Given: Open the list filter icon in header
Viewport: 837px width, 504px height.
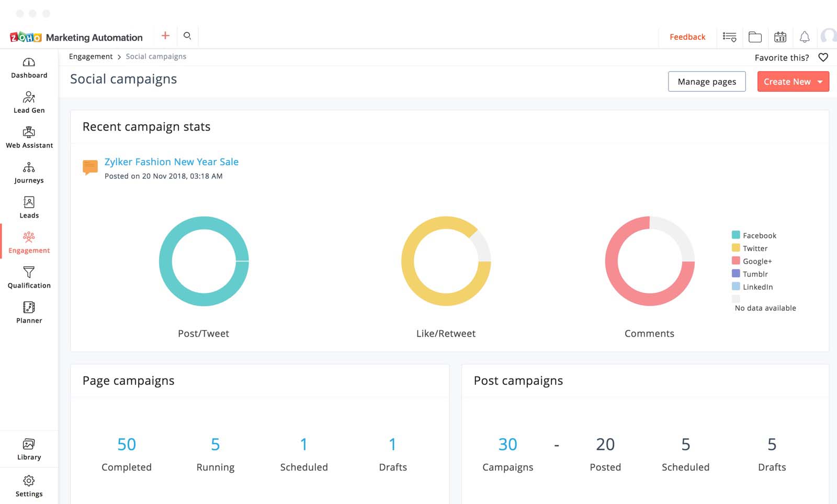Looking at the screenshot, I should (729, 37).
